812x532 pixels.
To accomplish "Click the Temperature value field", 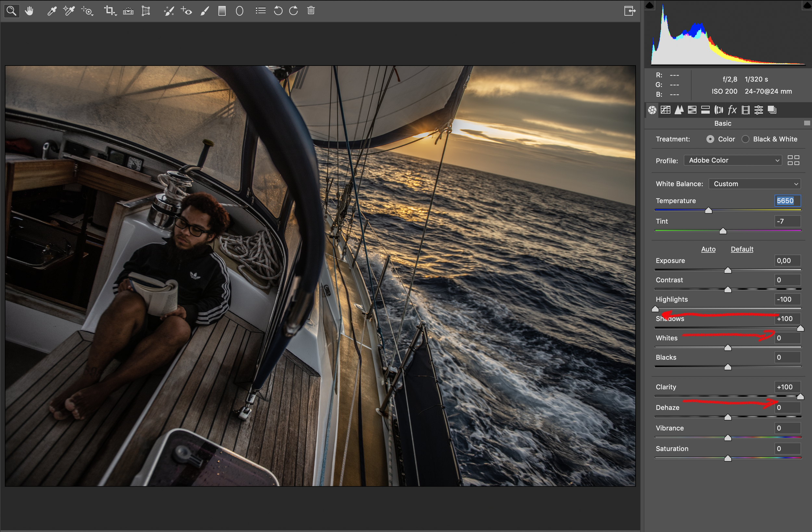I will coord(787,201).
